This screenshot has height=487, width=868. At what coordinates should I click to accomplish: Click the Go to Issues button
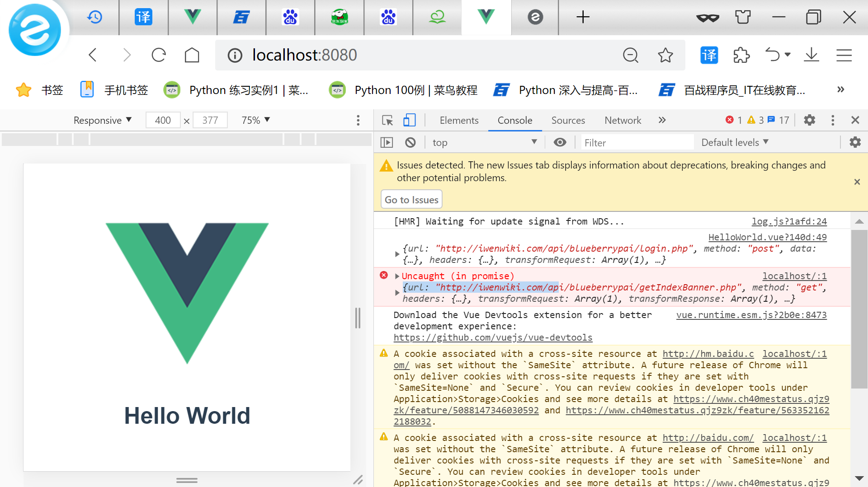click(411, 200)
